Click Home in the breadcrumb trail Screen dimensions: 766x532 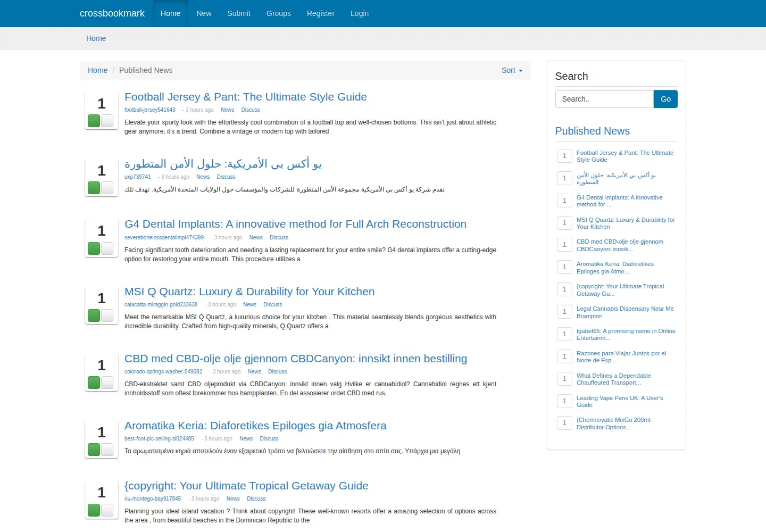pyautogui.click(x=97, y=70)
